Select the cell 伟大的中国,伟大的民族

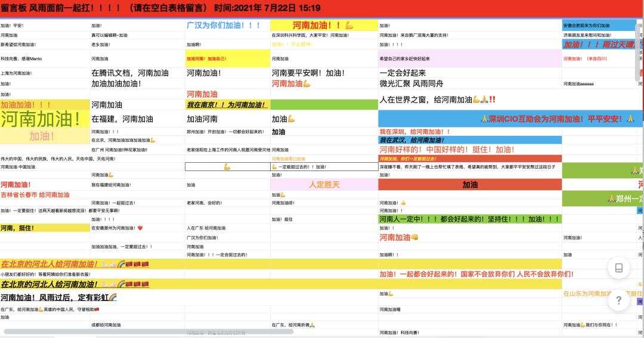[58, 159]
